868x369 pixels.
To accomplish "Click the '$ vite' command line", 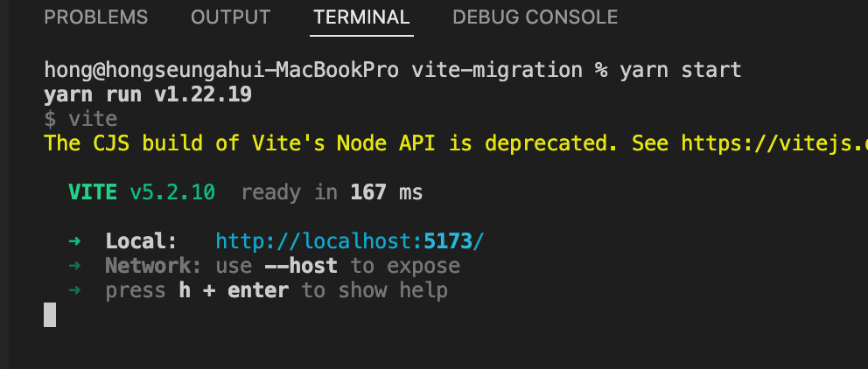I will pos(80,120).
